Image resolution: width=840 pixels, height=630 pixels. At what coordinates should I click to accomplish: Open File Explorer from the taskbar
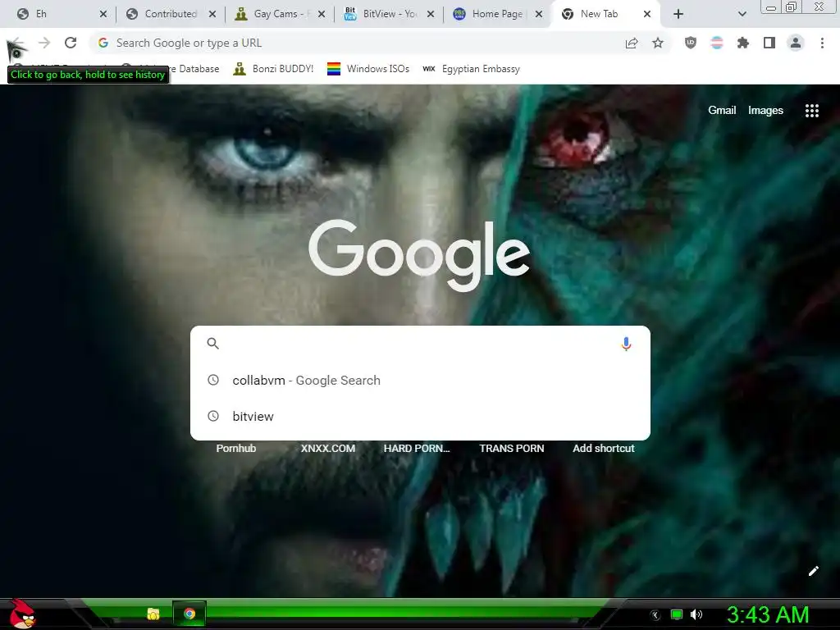click(153, 614)
